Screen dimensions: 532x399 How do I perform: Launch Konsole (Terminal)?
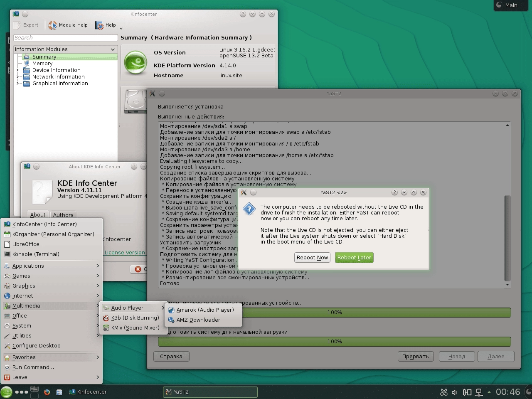tap(52, 254)
